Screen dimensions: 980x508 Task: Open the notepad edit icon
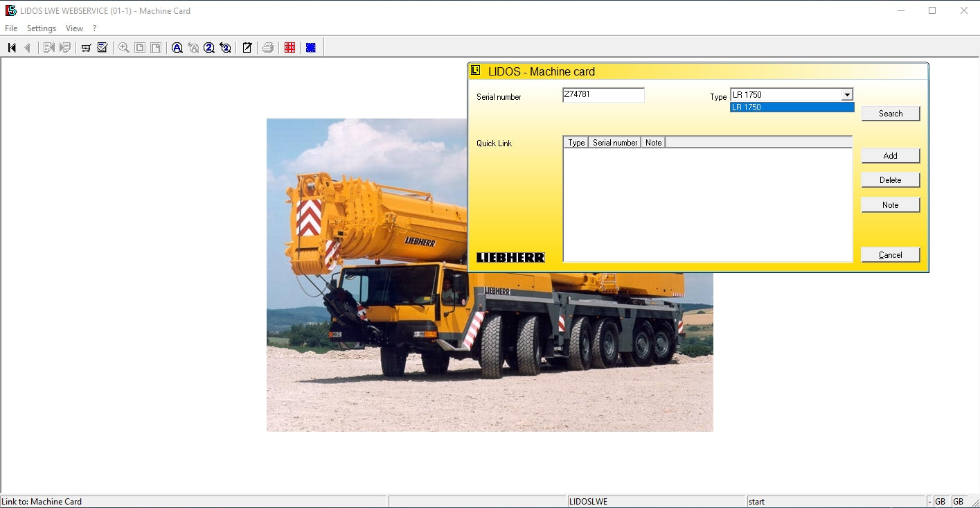247,47
